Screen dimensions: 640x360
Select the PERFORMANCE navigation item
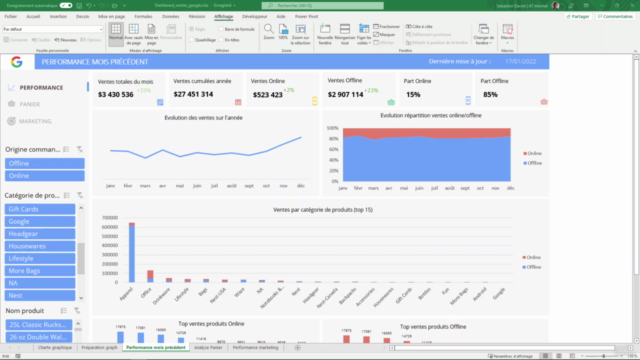[x=41, y=88]
